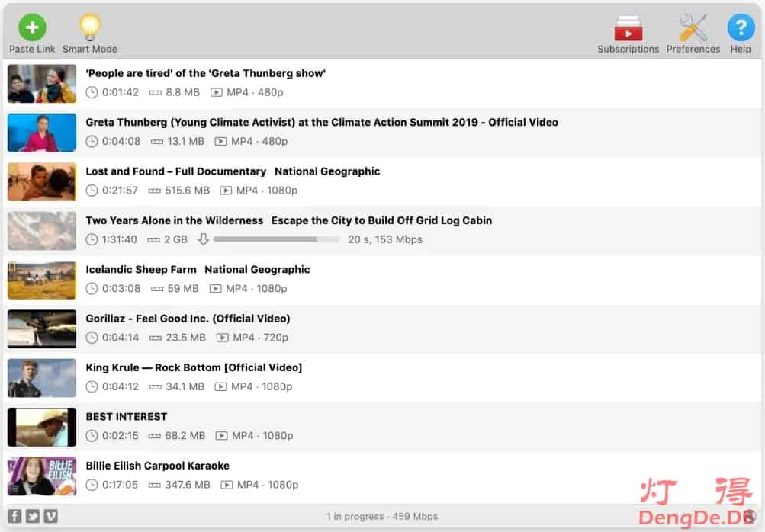Click the Twitter icon in the status bar
Screen dimensions: 765x532
pyautogui.click(x=32, y=516)
